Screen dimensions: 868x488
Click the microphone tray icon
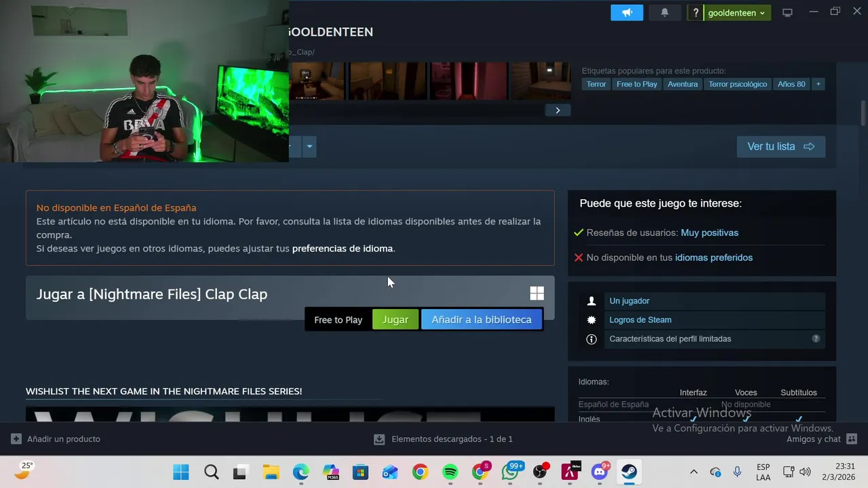(737, 472)
